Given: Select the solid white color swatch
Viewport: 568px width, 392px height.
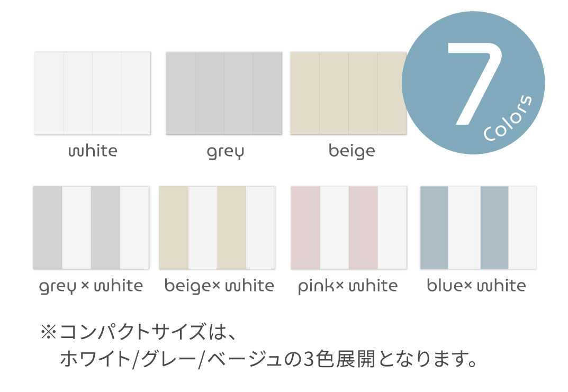Looking at the screenshot, I should [92, 93].
